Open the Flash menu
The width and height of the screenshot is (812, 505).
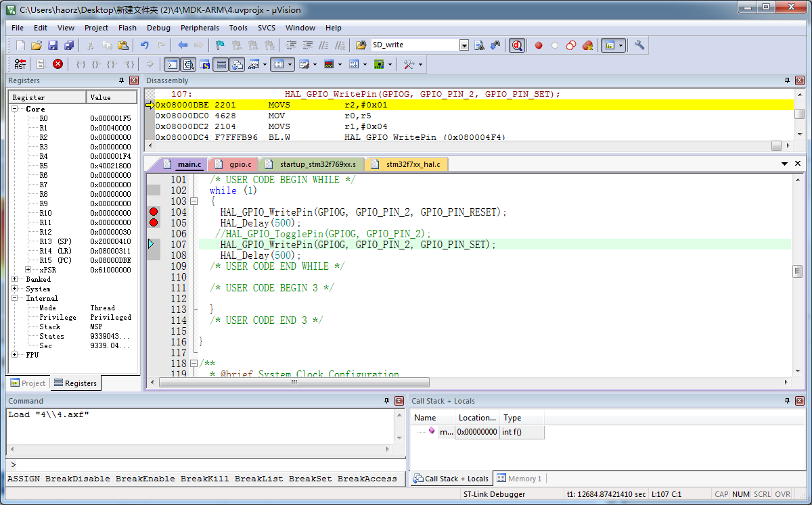[127, 28]
